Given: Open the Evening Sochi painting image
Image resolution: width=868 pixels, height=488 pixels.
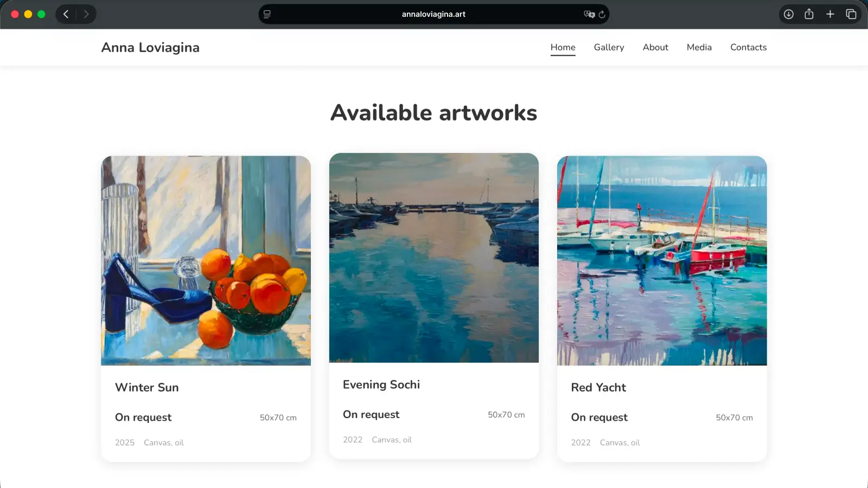Looking at the screenshot, I should [434, 258].
